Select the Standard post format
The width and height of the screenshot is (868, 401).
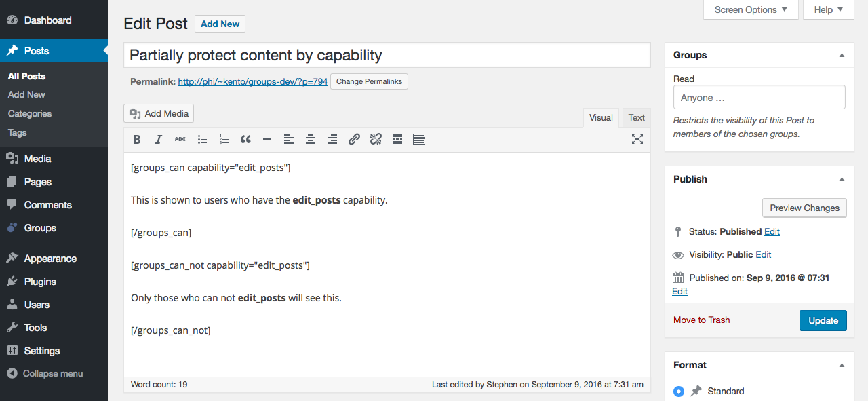click(x=679, y=391)
